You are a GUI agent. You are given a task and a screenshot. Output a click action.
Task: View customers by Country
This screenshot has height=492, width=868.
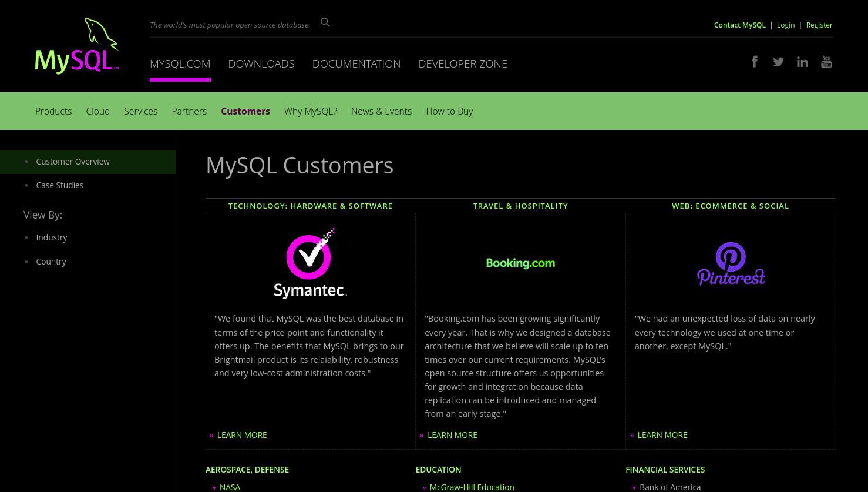click(51, 262)
